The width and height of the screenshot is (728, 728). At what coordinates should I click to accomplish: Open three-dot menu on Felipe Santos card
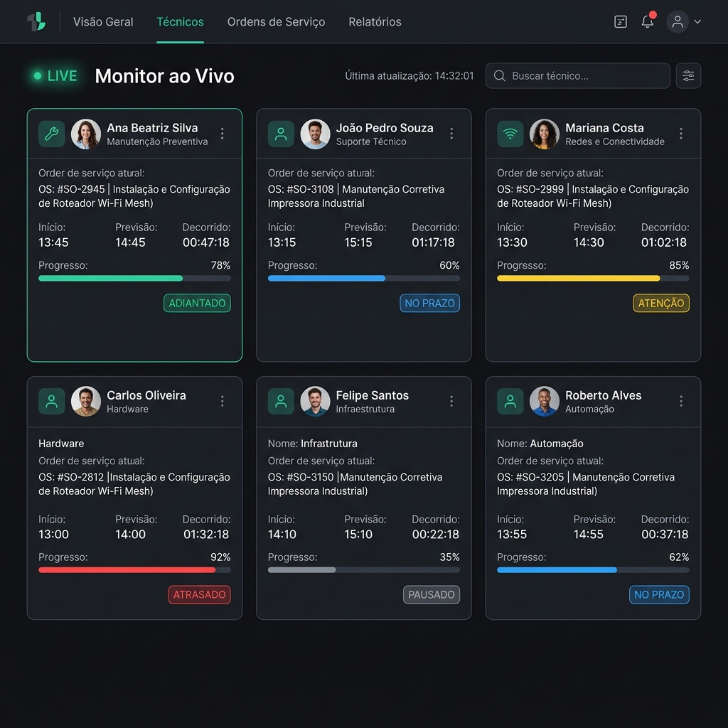coord(451,401)
